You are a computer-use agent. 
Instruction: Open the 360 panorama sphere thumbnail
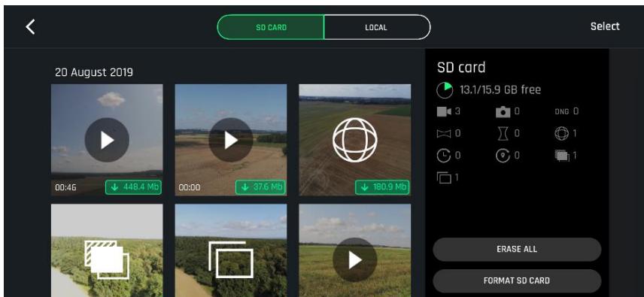pyautogui.click(x=355, y=140)
